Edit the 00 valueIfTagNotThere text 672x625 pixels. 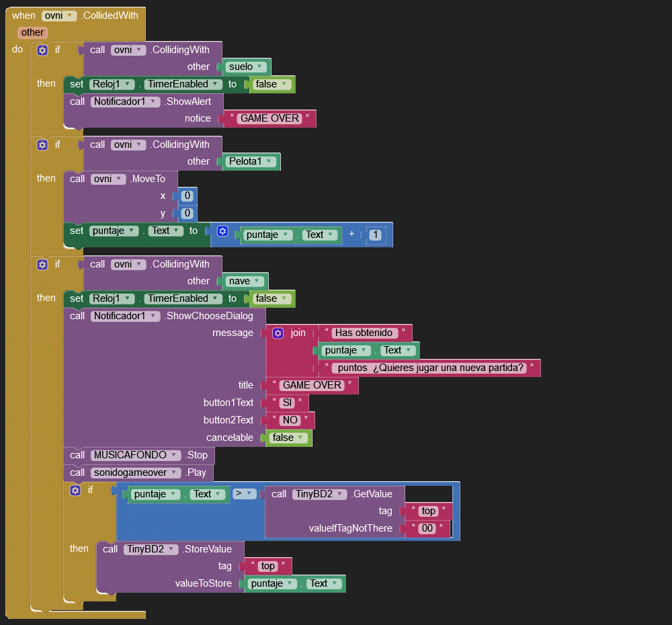pyautogui.click(x=427, y=528)
